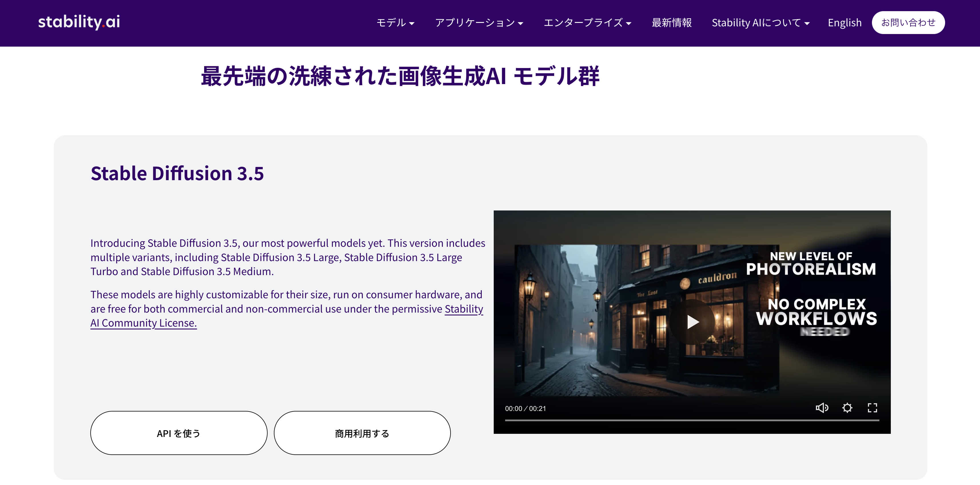Open the エンタープライズ dropdown

587,23
